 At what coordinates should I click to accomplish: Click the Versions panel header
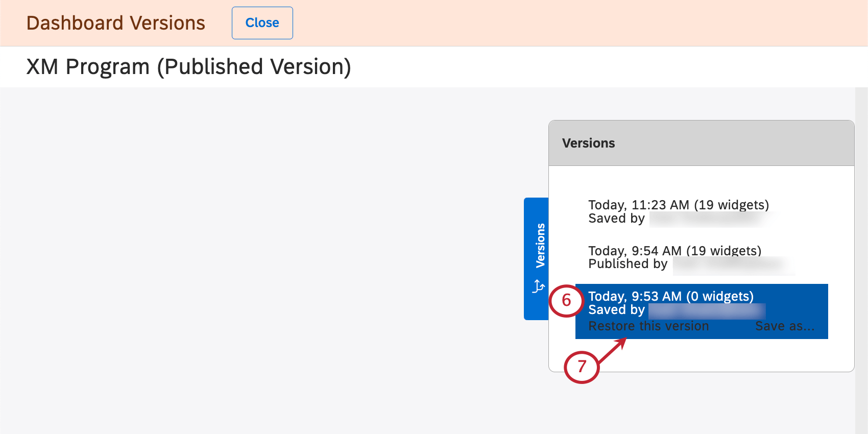point(588,143)
